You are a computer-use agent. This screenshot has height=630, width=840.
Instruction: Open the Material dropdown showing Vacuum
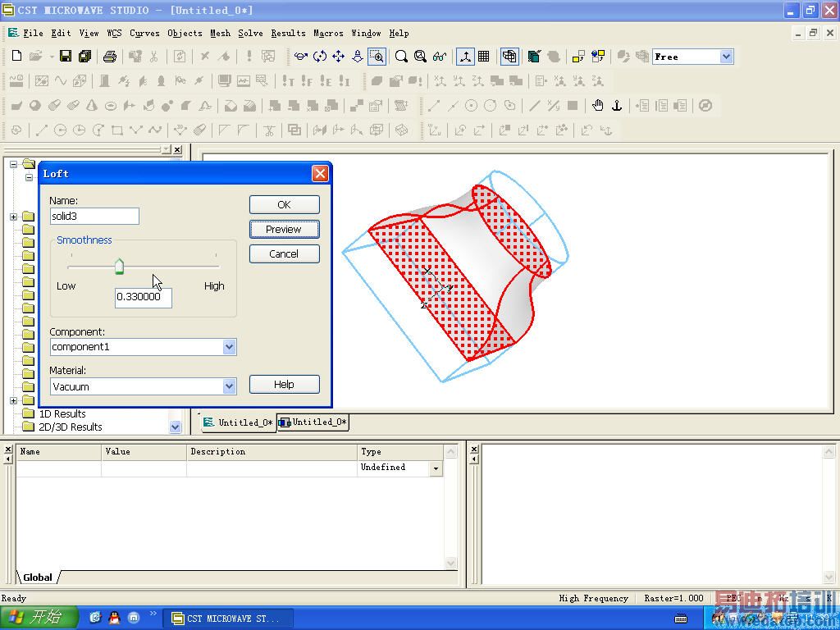click(x=230, y=386)
